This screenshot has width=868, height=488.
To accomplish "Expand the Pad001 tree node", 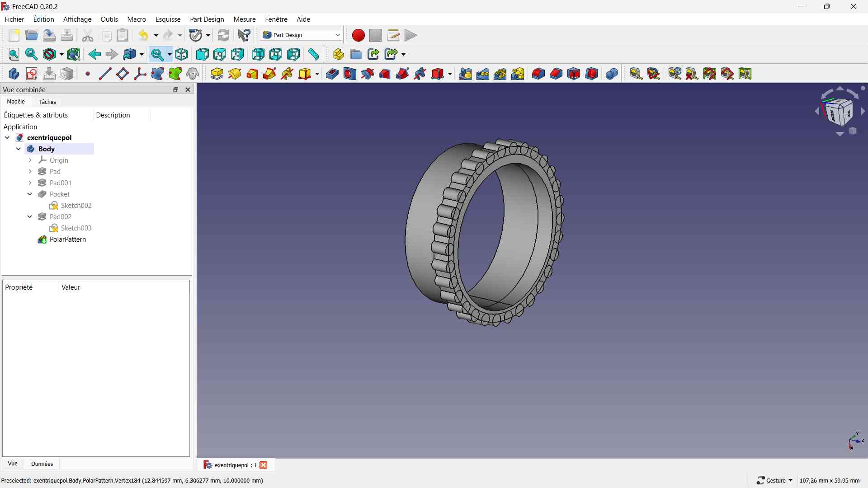I will point(30,183).
